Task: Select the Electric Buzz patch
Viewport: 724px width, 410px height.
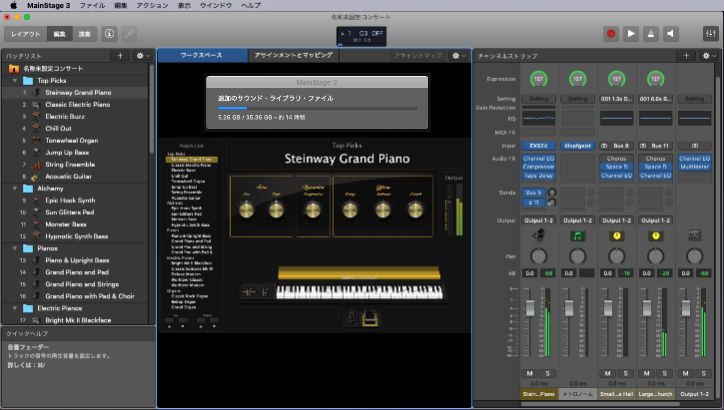Action: tap(65, 116)
